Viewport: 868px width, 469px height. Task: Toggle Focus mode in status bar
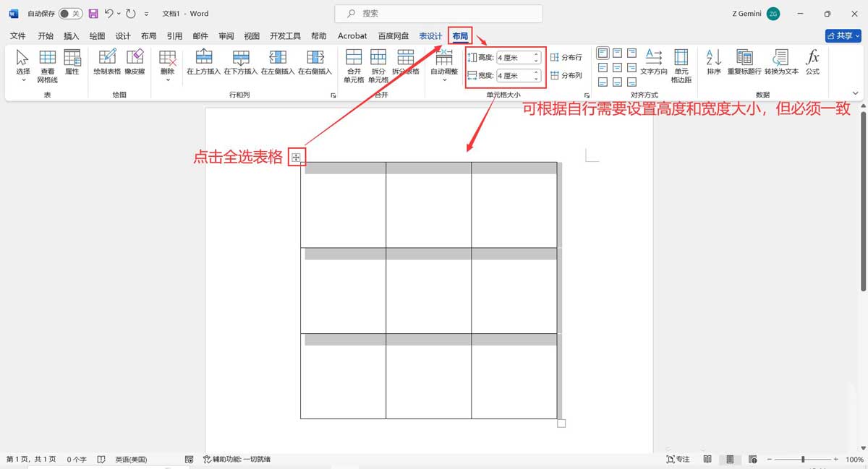(677, 459)
